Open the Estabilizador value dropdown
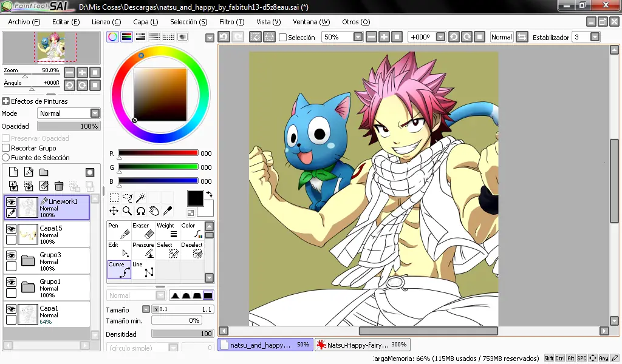622x364 pixels. point(595,37)
